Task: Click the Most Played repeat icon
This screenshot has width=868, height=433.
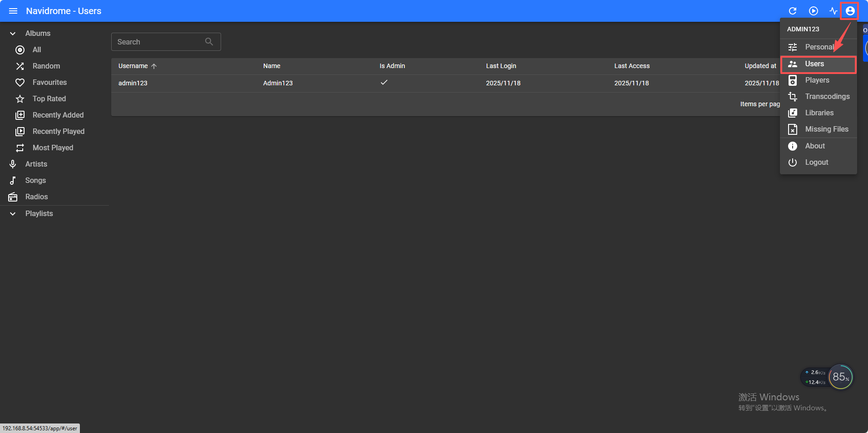Action: pos(20,148)
